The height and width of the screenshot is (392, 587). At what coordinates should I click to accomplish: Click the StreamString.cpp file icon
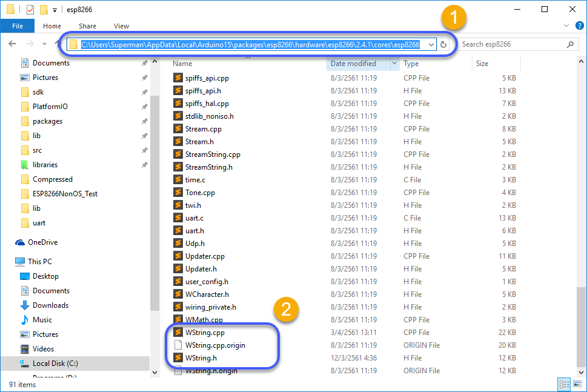point(178,154)
